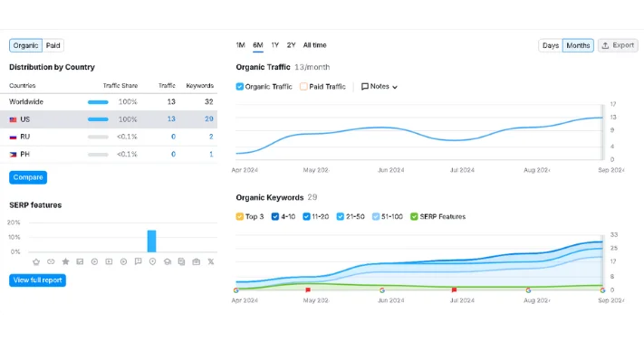Click the blue Local pack bar in SERP chart
This screenshot has width=644, height=341.
(x=151, y=242)
